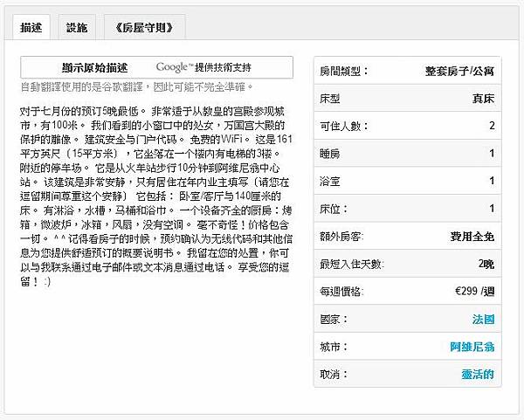The height and width of the screenshot is (420, 524).
Task: Select the €299 /週 price value
Action: [474, 292]
